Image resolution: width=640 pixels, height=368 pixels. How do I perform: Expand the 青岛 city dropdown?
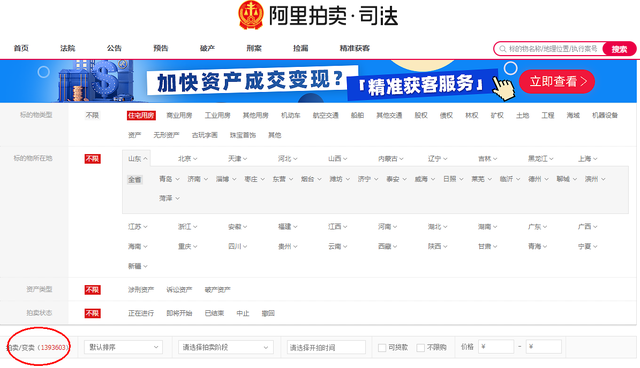tap(169, 179)
